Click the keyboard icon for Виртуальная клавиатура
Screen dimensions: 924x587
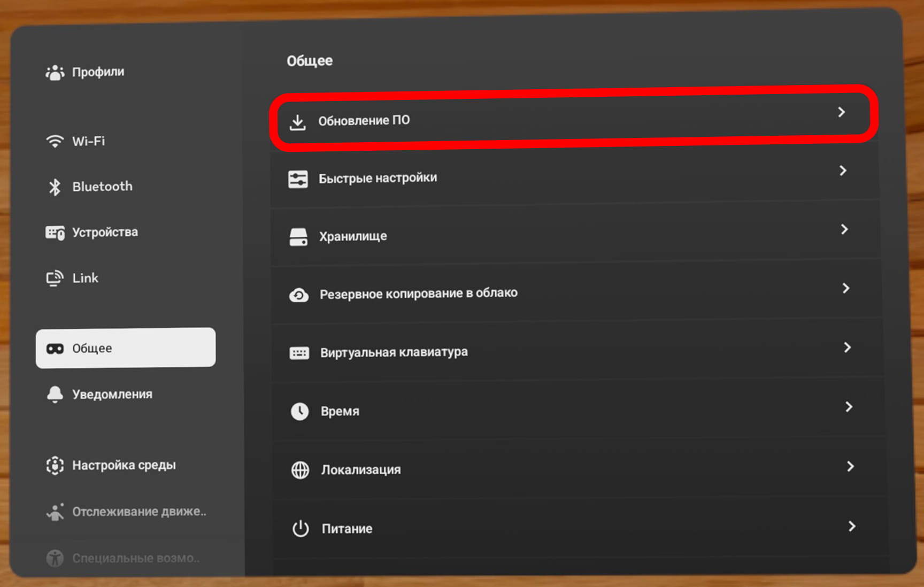tap(299, 353)
